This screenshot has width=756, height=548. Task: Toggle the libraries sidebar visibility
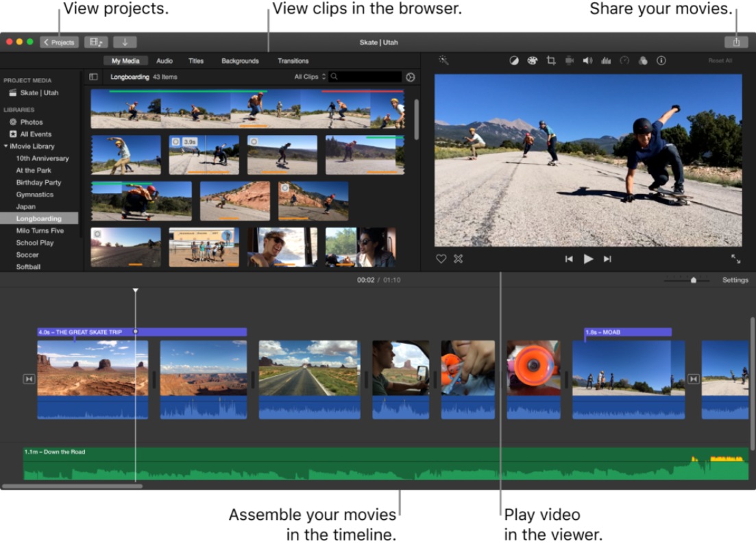pos(93,77)
